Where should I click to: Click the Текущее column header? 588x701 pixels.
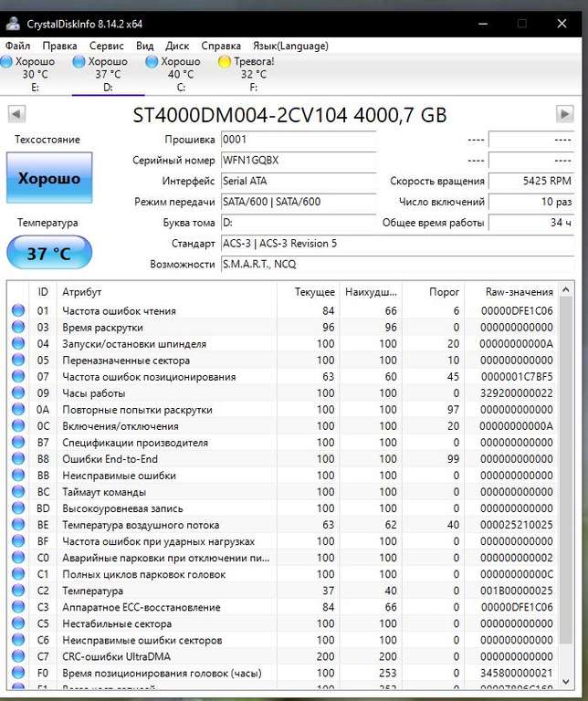(308, 292)
